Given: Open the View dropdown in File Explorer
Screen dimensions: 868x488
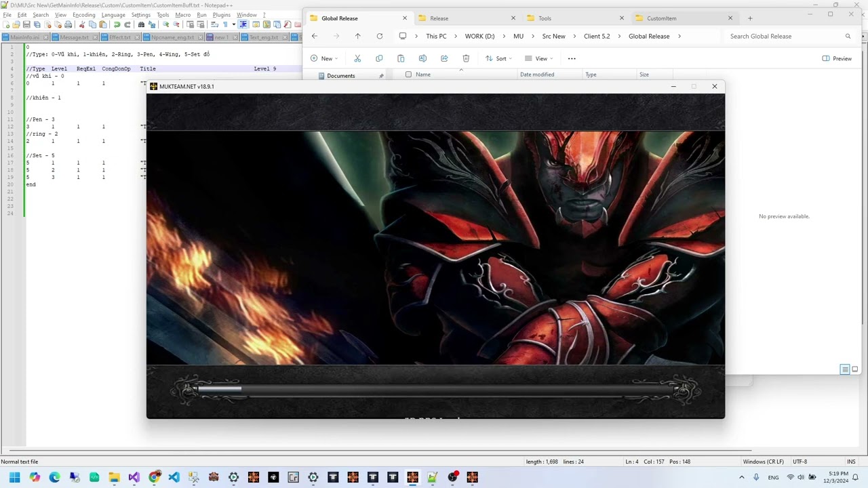Looking at the screenshot, I should 538,58.
